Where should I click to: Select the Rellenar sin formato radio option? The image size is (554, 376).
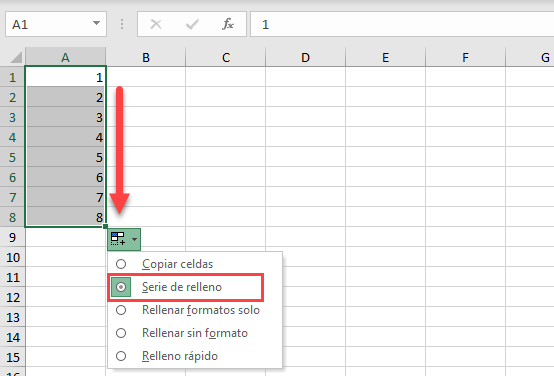pyautogui.click(x=121, y=333)
